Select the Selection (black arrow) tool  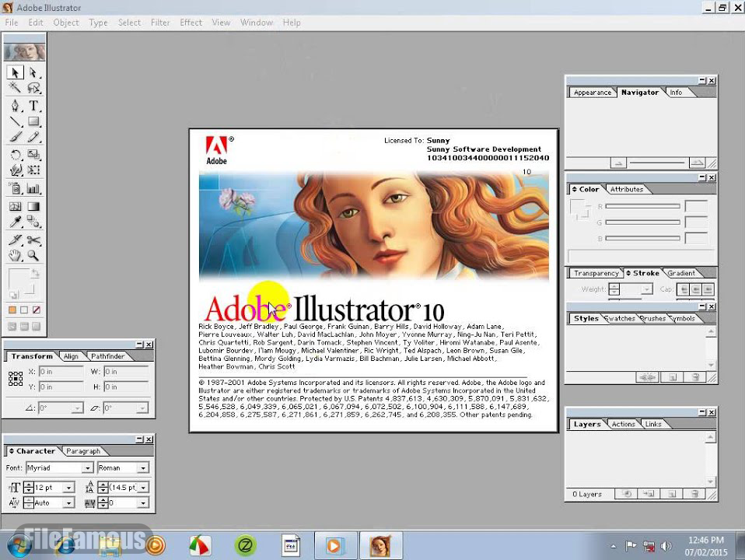[x=16, y=72]
